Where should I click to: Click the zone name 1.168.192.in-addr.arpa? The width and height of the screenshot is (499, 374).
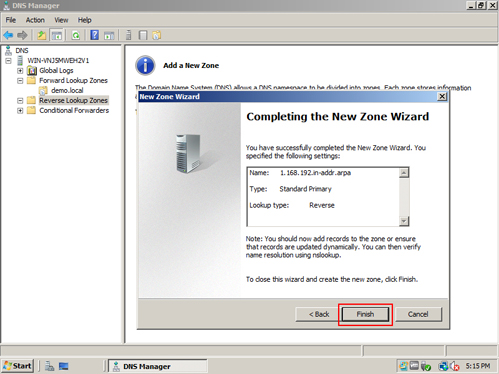(x=315, y=173)
